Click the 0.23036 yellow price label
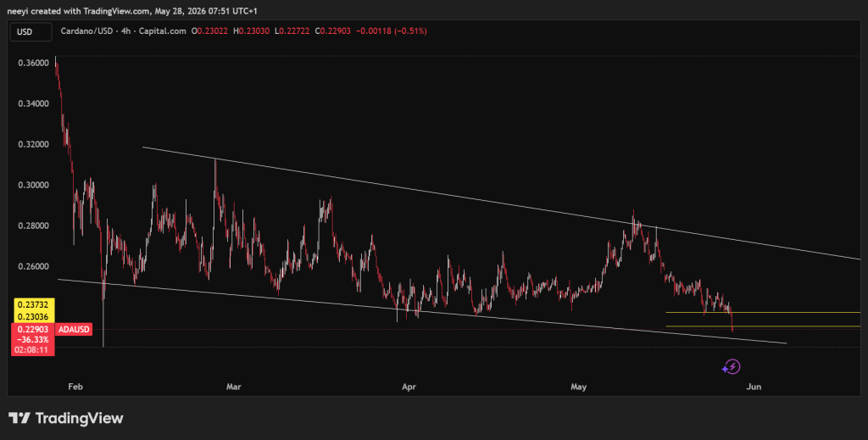The height and width of the screenshot is (440, 868). 33,316
